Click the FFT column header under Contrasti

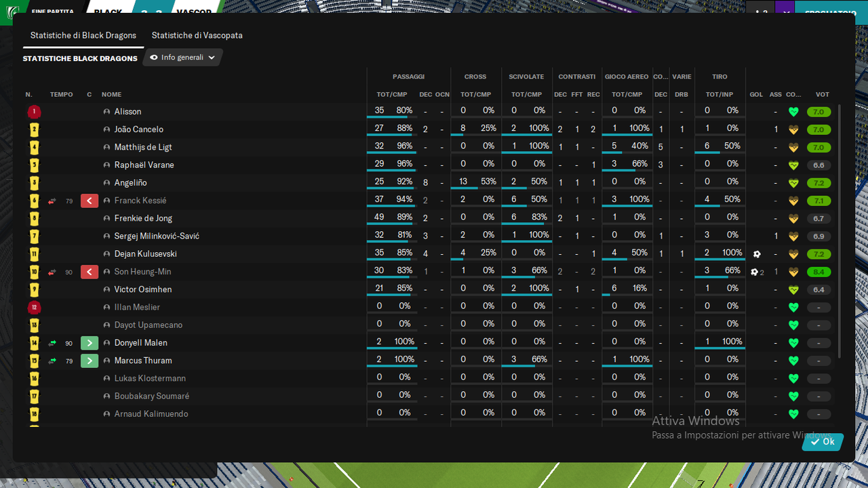577,95
